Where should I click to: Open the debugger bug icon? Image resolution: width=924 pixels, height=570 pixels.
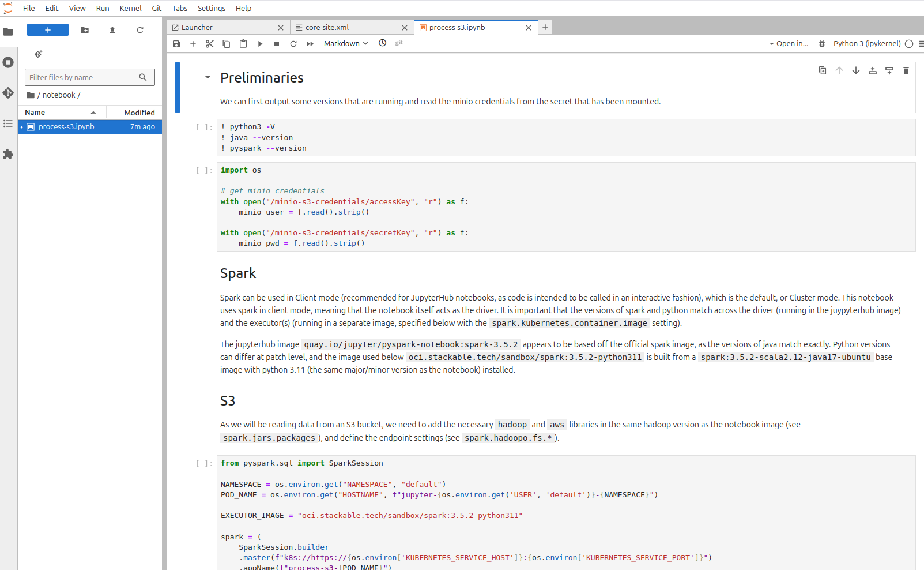[x=822, y=44]
